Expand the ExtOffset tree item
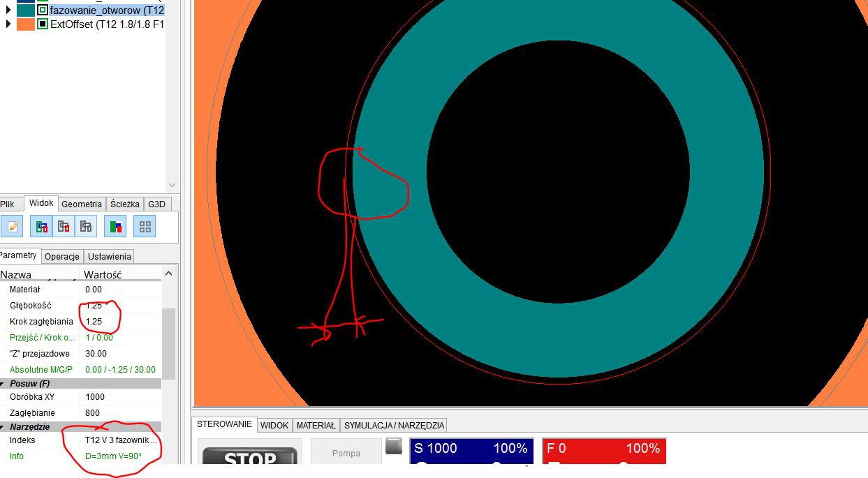 8,24
